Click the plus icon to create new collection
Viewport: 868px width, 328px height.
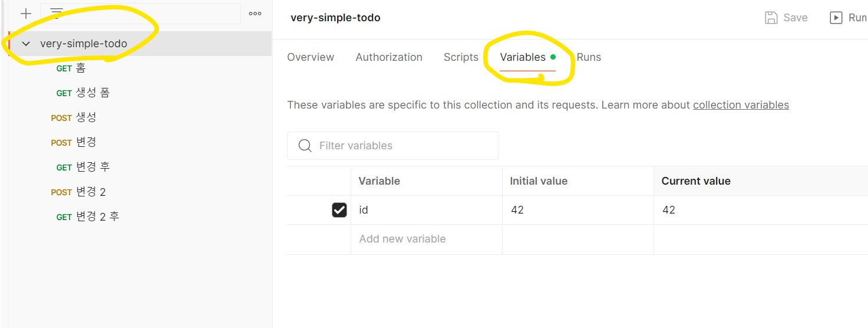pos(26,14)
